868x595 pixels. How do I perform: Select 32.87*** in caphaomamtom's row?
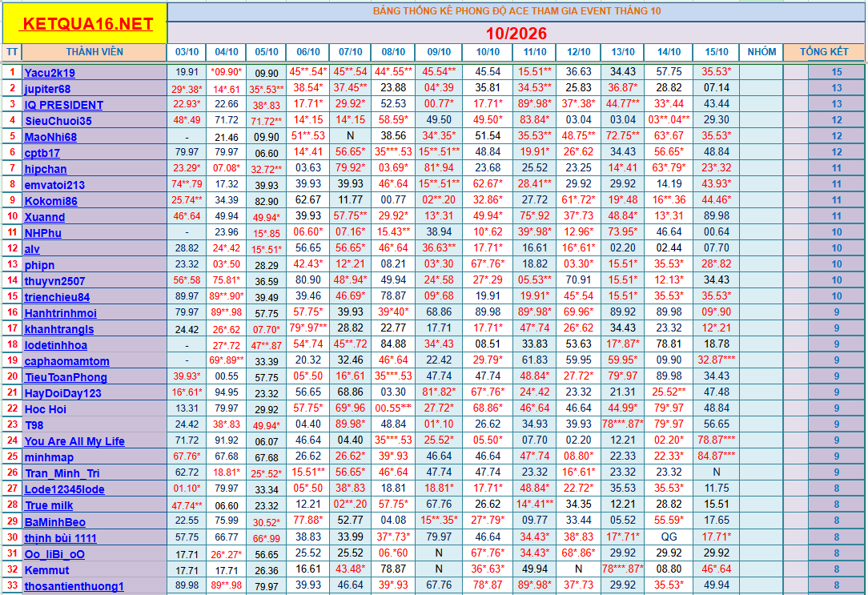pyautogui.click(x=717, y=360)
